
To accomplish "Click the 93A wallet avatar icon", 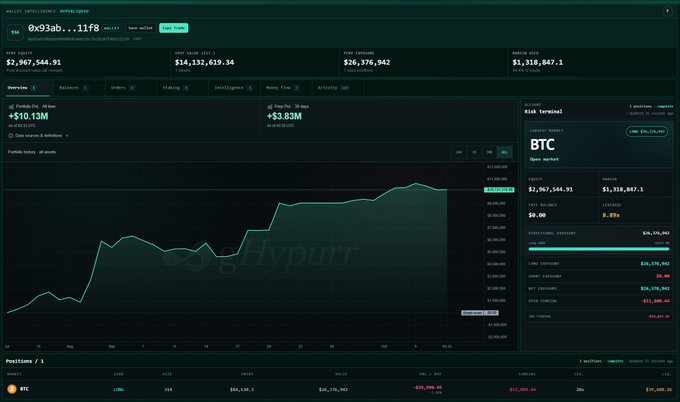I will (15, 33).
